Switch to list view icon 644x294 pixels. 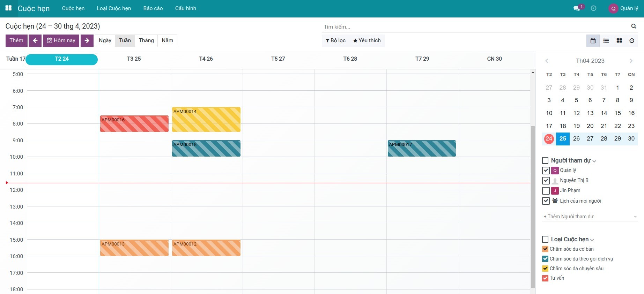click(x=606, y=41)
